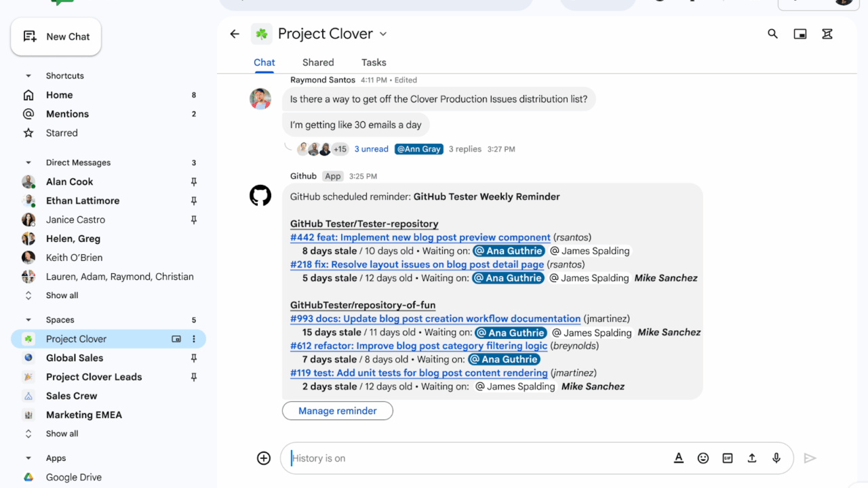Click the hourglass threads icon in the header

tap(827, 34)
